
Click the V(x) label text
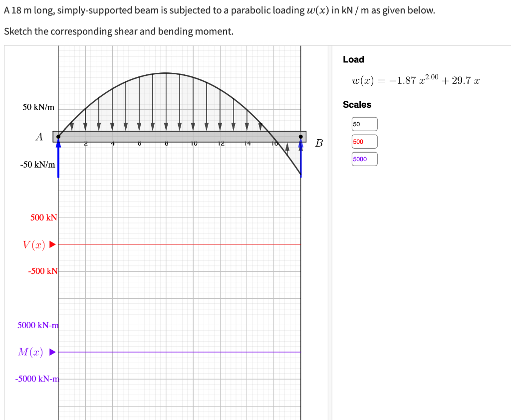point(34,245)
